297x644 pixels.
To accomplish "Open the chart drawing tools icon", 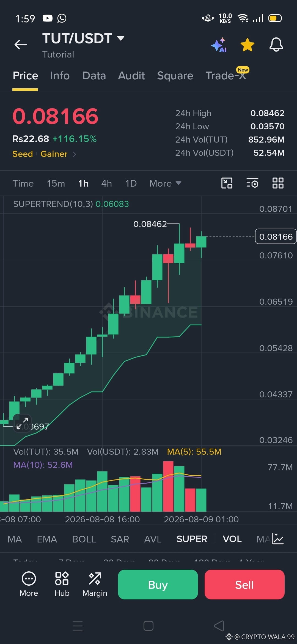I will pyautogui.click(x=227, y=183).
